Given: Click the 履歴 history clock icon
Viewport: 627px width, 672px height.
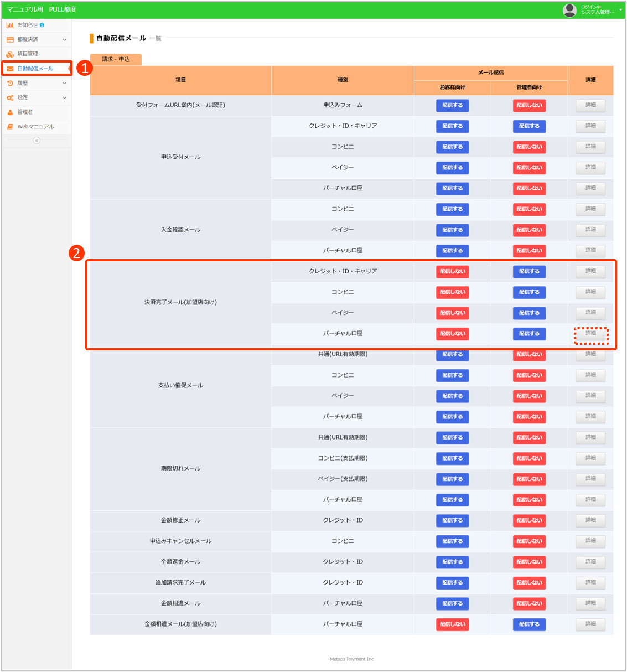Looking at the screenshot, I should [x=9, y=83].
